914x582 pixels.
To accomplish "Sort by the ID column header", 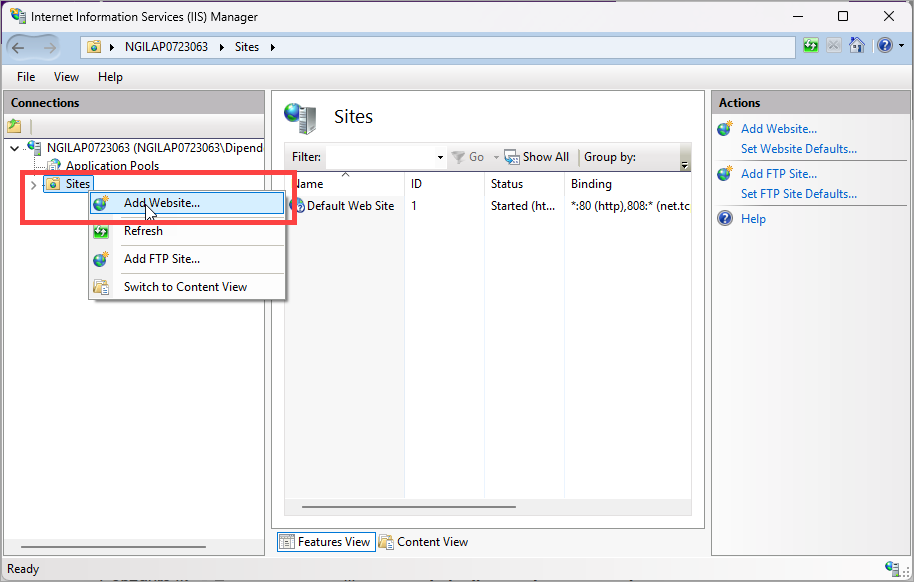I will (444, 184).
